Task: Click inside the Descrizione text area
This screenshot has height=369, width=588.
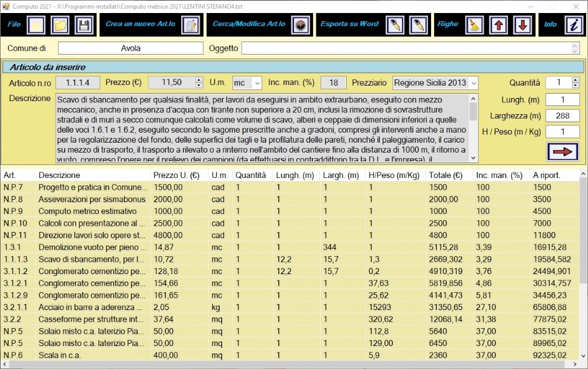Action: click(262, 128)
